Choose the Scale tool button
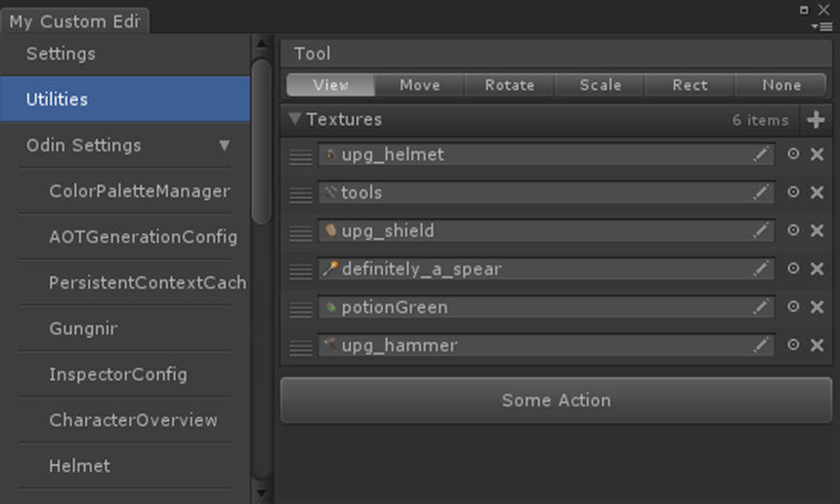840x504 pixels. coord(600,85)
